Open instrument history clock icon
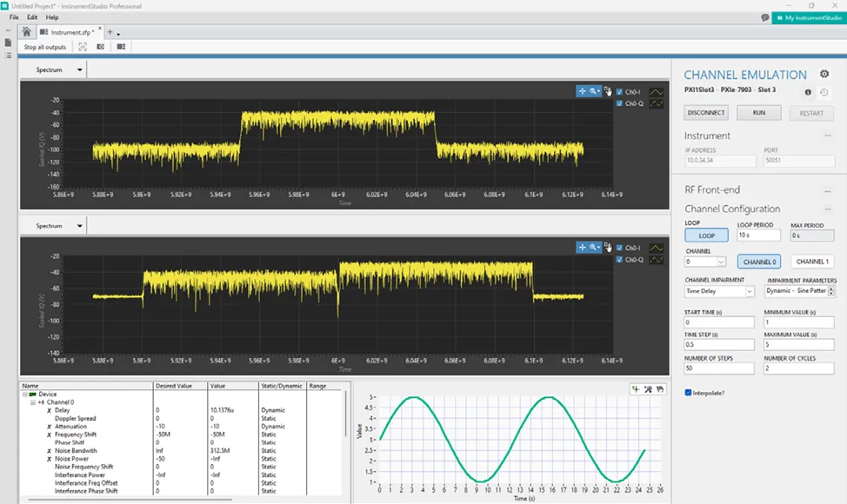This screenshot has height=504, width=847. click(x=824, y=92)
